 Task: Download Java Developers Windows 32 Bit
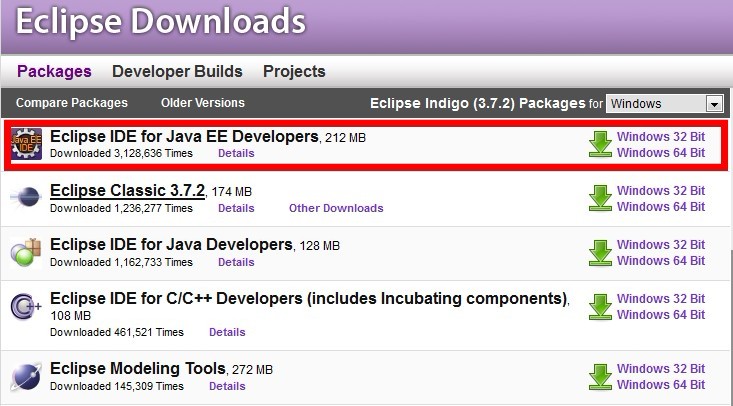(x=661, y=244)
